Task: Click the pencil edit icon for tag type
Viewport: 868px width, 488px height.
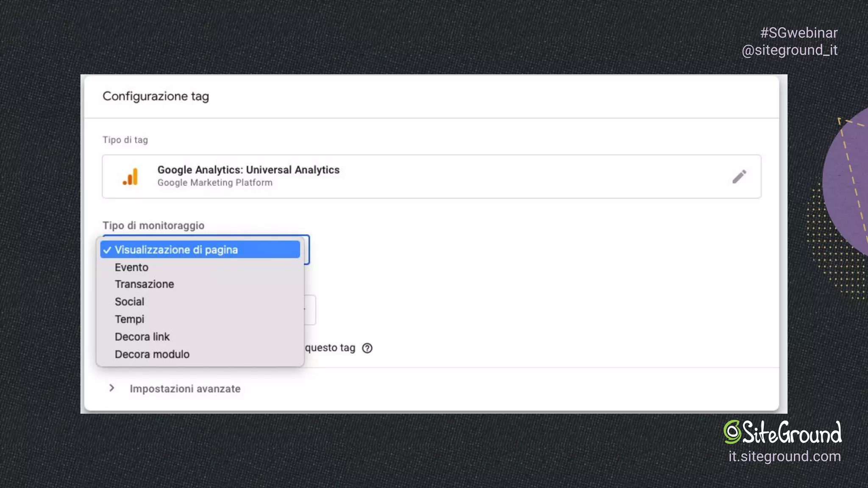Action: coord(739,177)
